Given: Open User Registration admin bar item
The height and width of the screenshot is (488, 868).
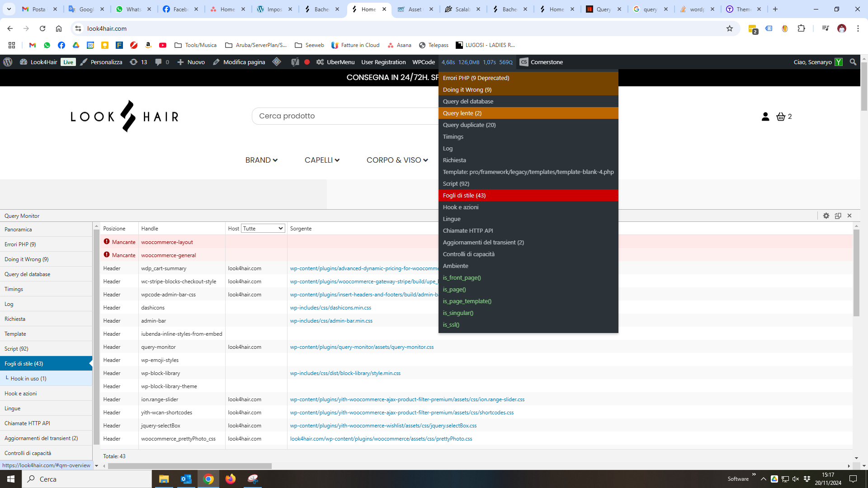Looking at the screenshot, I should pyautogui.click(x=383, y=62).
